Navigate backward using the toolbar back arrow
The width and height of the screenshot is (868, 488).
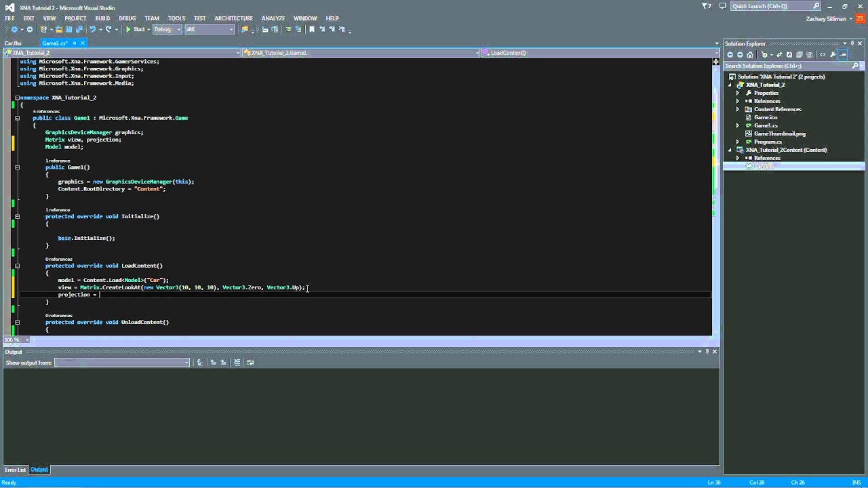pyautogui.click(x=14, y=29)
